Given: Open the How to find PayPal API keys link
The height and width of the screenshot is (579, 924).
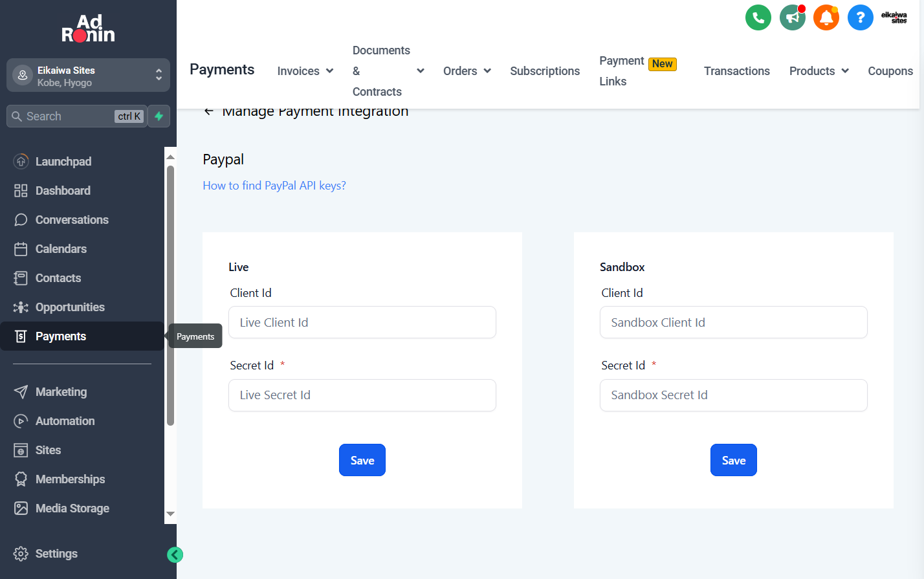Looking at the screenshot, I should [274, 186].
